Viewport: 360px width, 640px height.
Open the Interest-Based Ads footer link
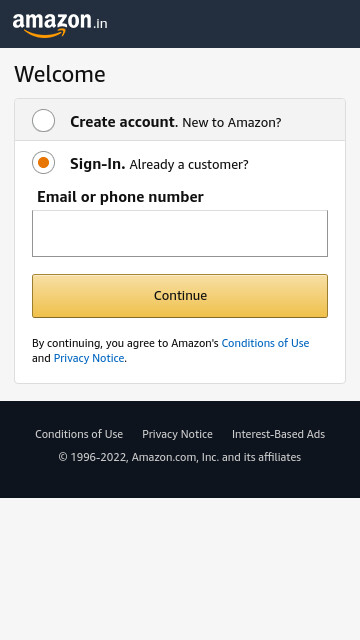pyautogui.click(x=278, y=434)
